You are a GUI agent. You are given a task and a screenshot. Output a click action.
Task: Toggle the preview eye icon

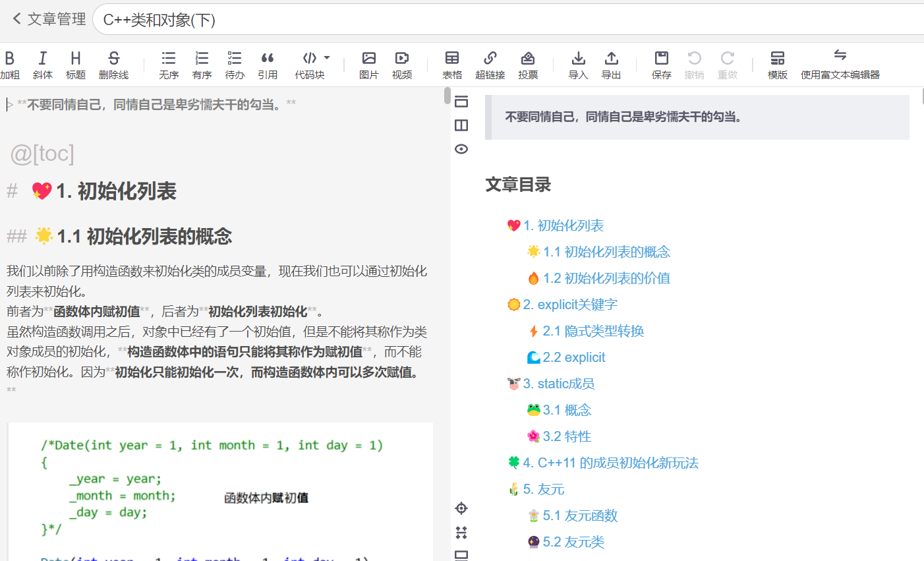click(x=461, y=149)
